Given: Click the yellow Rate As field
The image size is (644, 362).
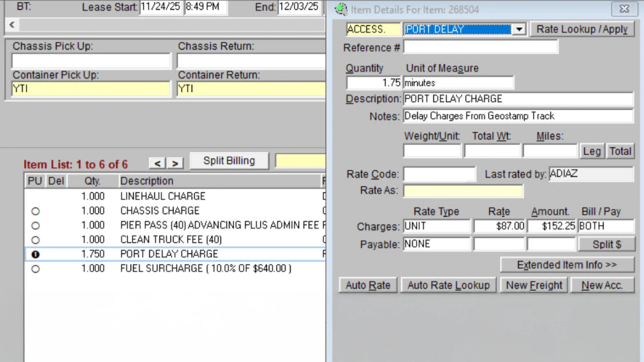Looking at the screenshot, I should 463,191.
